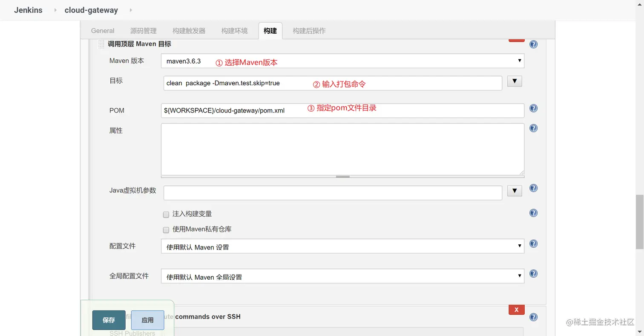
Task: Select the 构建 tab
Action: (x=270, y=31)
